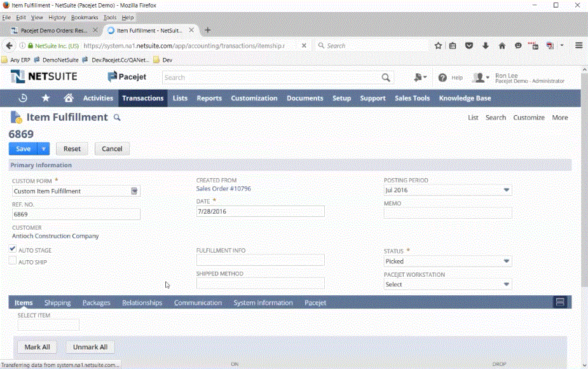This screenshot has width=588, height=369.
Task: View site identity info icon
Action: [x=22, y=46]
